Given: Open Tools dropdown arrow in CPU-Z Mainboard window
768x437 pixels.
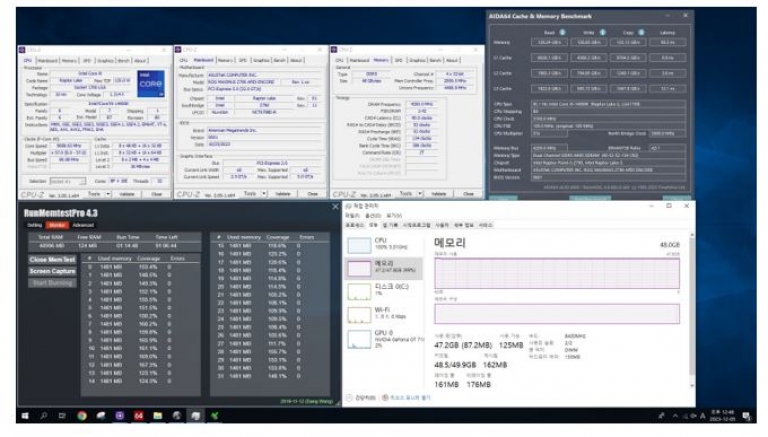Looking at the screenshot, I should [x=264, y=194].
